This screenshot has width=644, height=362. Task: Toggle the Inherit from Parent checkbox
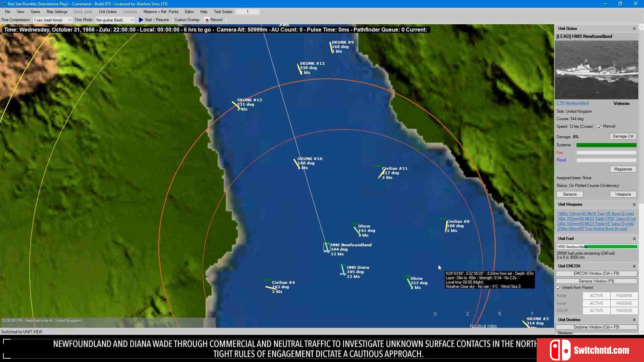[x=558, y=288]
